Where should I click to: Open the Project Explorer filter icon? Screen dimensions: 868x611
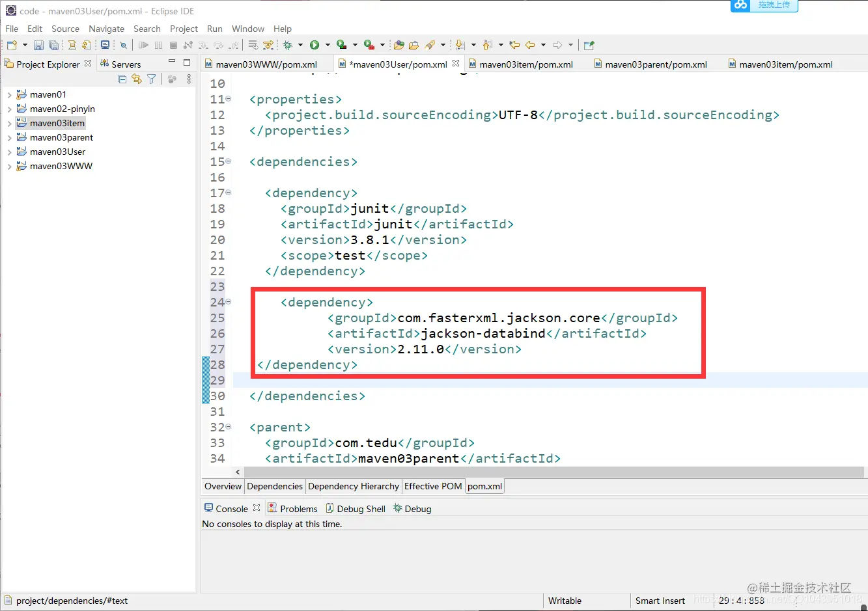(152, 79)
